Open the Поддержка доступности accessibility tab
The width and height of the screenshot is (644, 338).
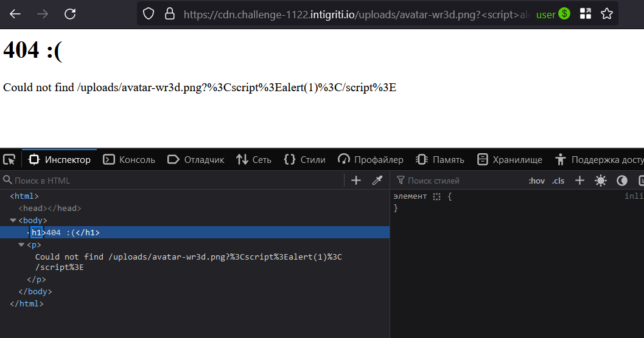tap(599, 159)
